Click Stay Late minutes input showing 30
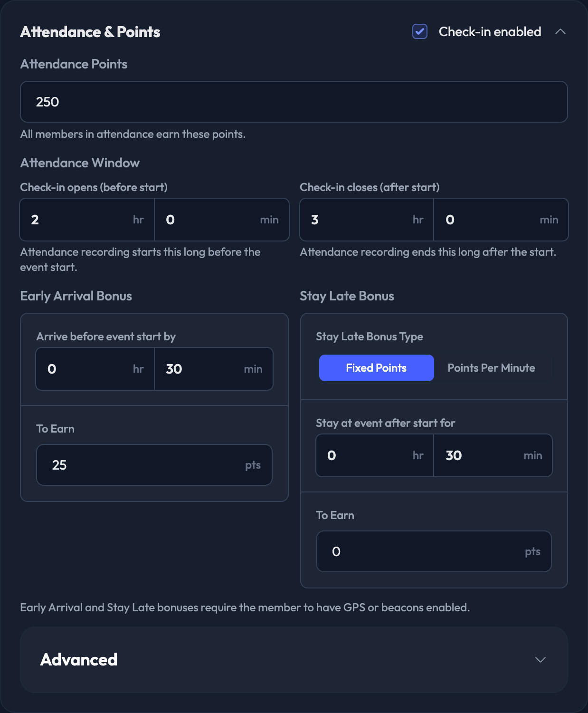This screenshot has height=713, width=588. click(x=493, y=455)
